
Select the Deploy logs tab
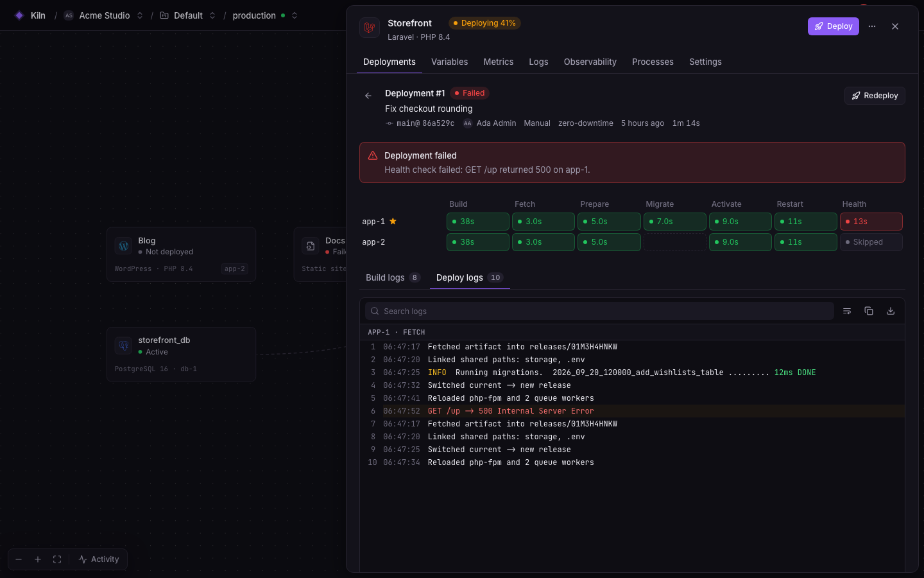pos(470,277)
